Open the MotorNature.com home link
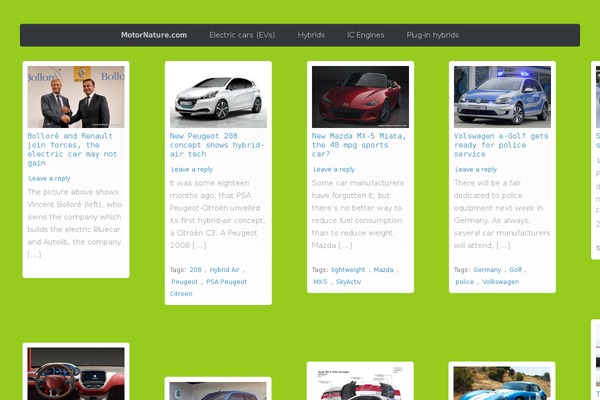 [154, 35]
